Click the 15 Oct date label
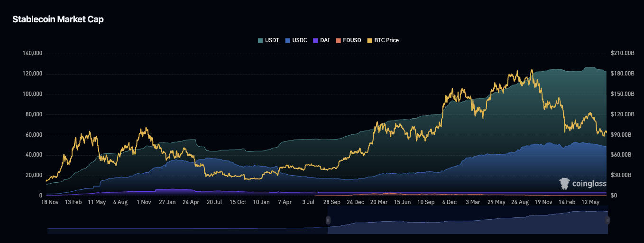Screen dimensions: 644x243 (238, 202)
